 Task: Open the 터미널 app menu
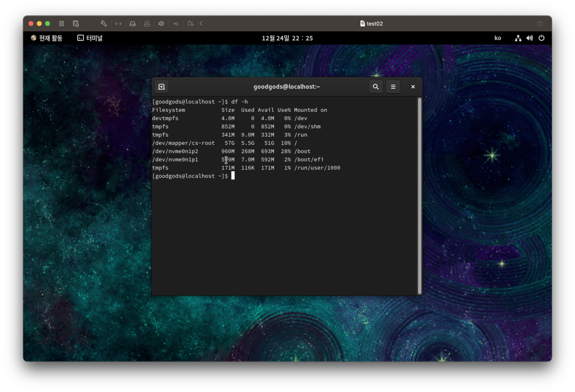[90, 38]
